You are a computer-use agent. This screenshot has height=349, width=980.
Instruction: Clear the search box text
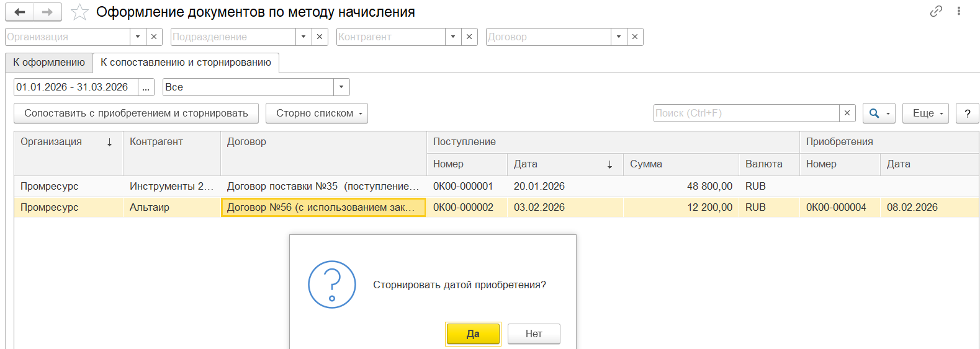(847, 113)
